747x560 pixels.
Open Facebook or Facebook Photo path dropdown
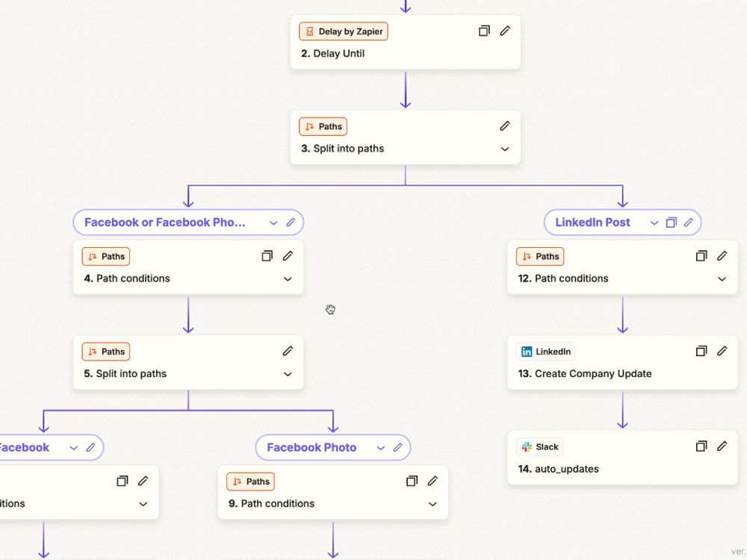273,223
